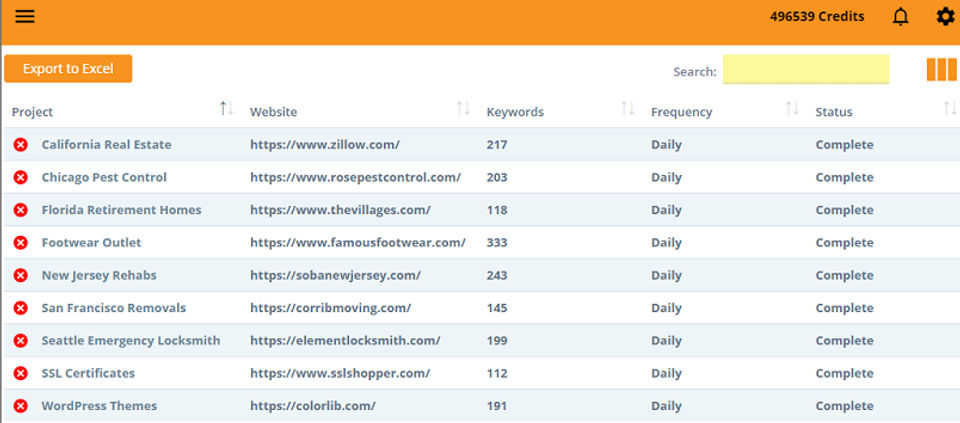Delete the Footwear Outlet project

(21, 243)
